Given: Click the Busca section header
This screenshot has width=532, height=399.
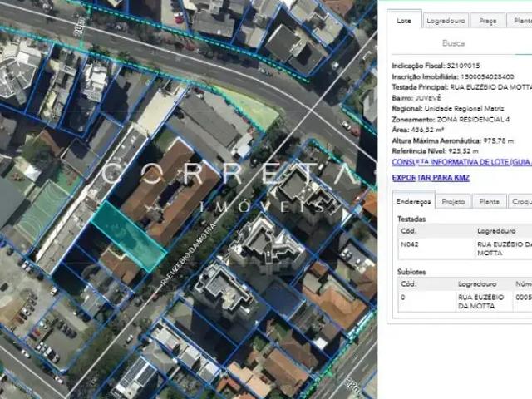Looking at the screenshot, I should pos(453,43).
